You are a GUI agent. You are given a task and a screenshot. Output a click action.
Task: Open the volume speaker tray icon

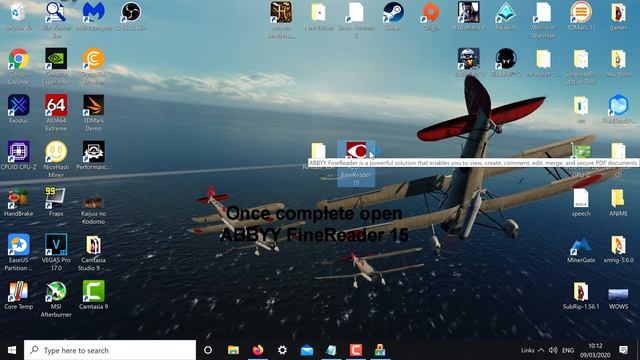[x=553, y=350]
